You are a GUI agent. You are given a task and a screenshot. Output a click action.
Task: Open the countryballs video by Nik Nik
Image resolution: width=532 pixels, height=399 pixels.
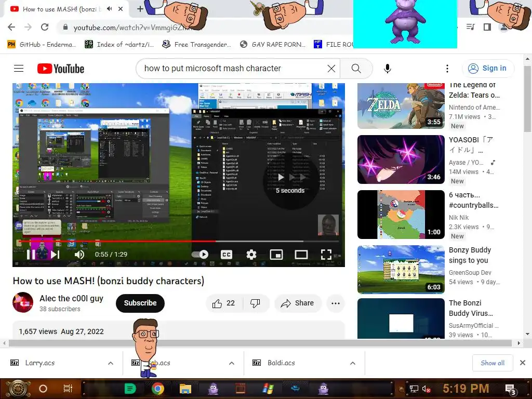pyautogui.click(x=401, y=215)
